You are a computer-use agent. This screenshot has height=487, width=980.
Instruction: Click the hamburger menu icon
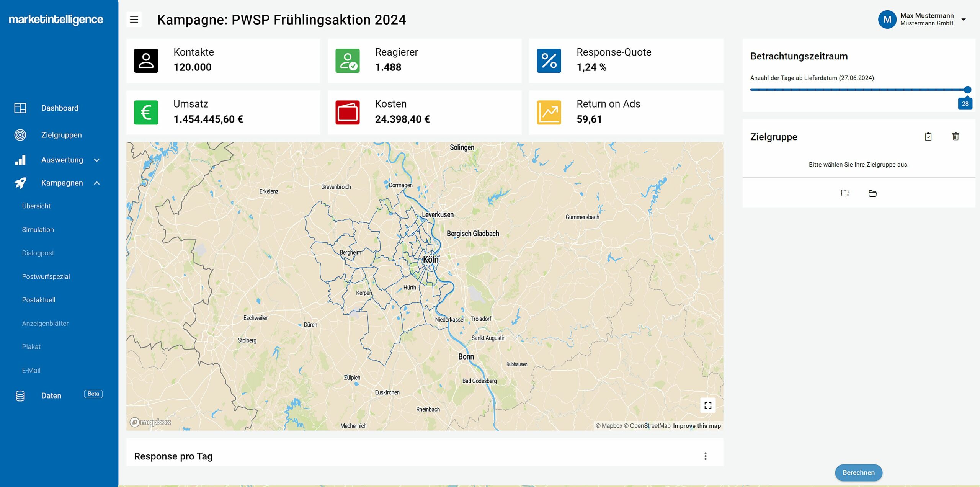click(x=134, y=20)
